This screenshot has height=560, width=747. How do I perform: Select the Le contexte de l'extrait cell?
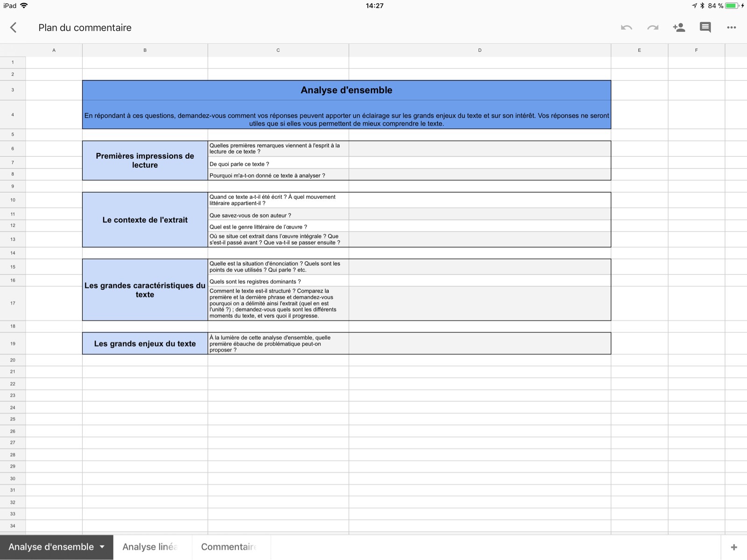coord(145,220)
